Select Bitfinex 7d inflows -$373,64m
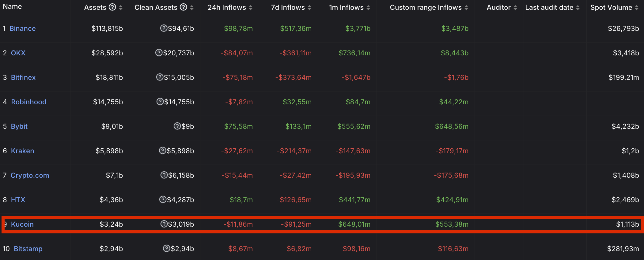Viewport: 644px width, 260px height. (x=294, y=77)
